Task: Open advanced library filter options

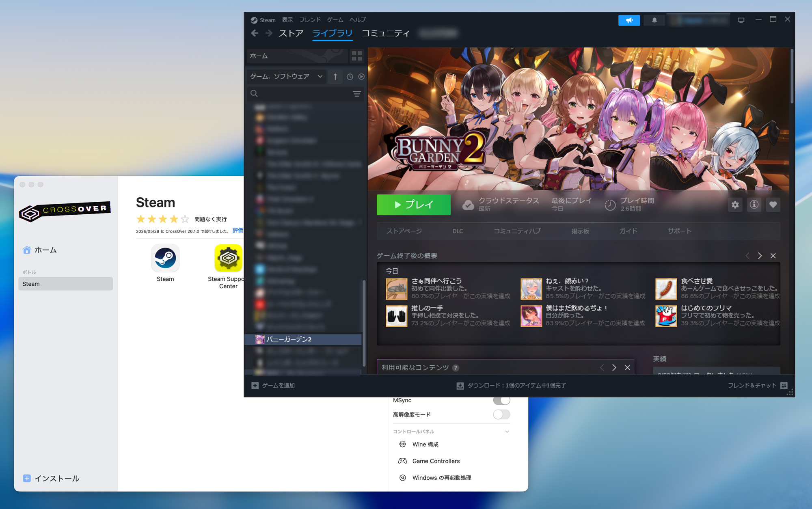Action: click(357, 94)
